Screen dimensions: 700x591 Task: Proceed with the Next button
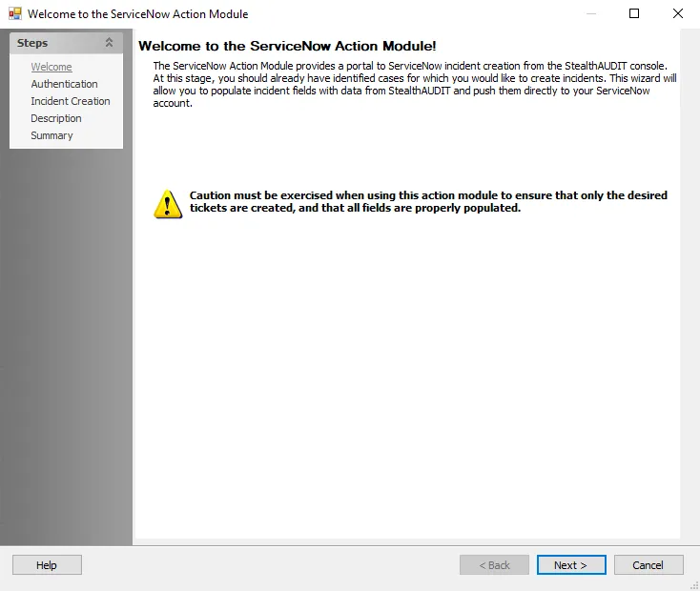[571, 565]
